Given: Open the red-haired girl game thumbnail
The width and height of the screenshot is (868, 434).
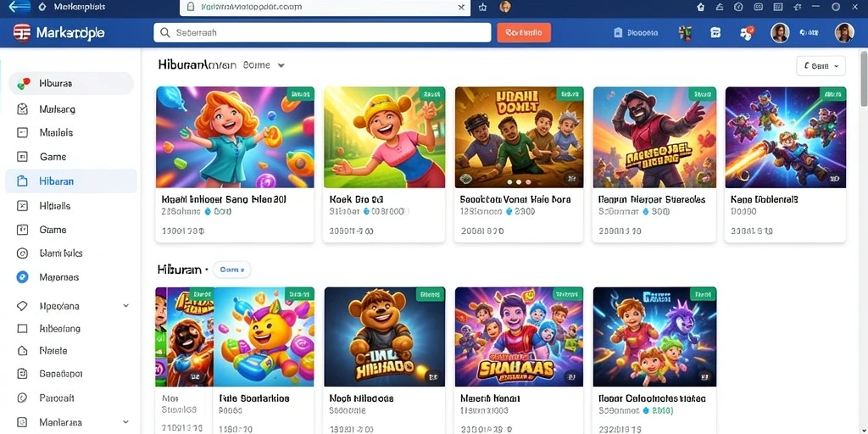Looking at the screenshot, I should [x=236, y=137].
